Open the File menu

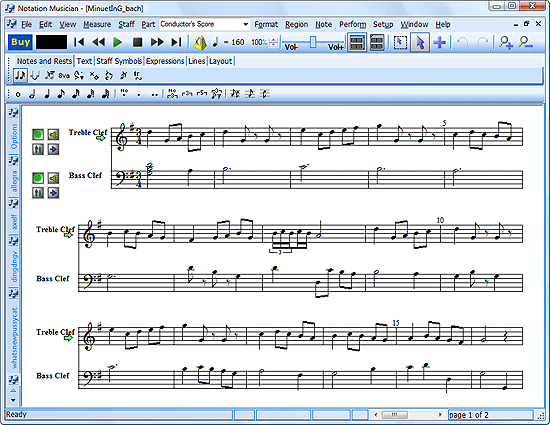[26, 24]
